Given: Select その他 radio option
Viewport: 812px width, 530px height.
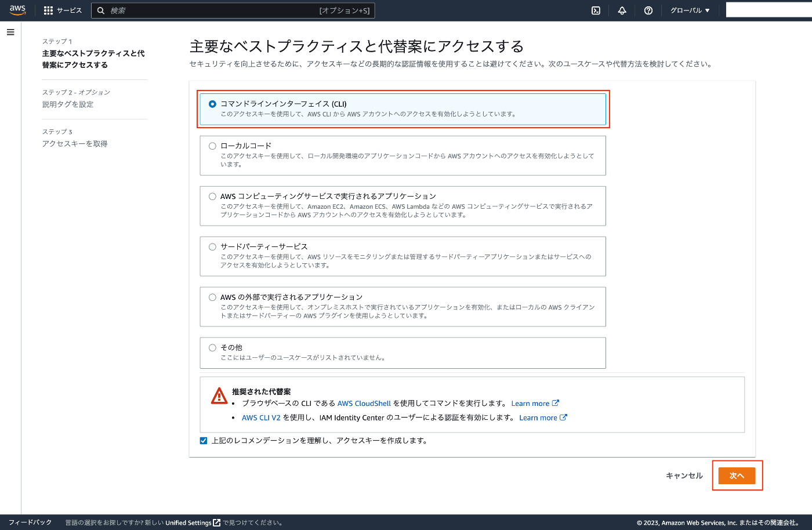Looking at the screenshot, I should (212, 348).
